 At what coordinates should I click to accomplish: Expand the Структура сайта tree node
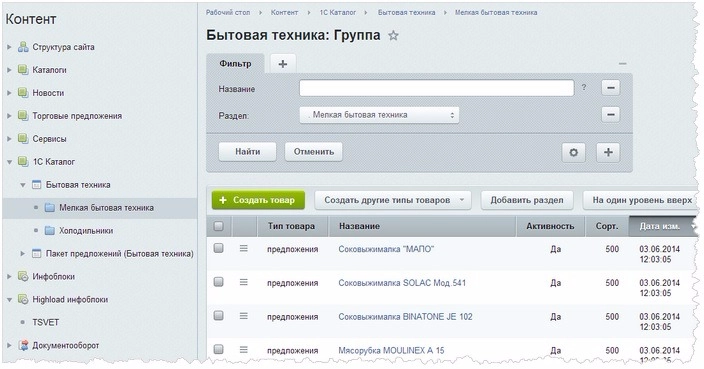[x=9, y=47]
